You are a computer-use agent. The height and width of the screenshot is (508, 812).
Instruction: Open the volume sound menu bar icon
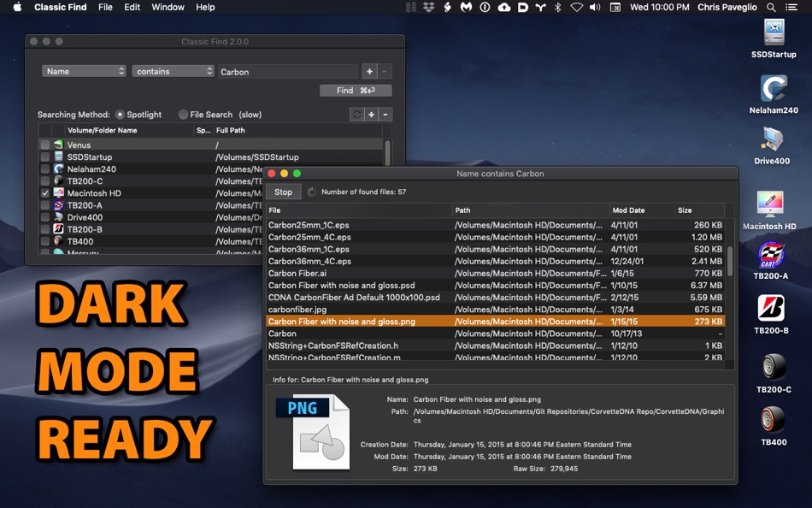595,7
